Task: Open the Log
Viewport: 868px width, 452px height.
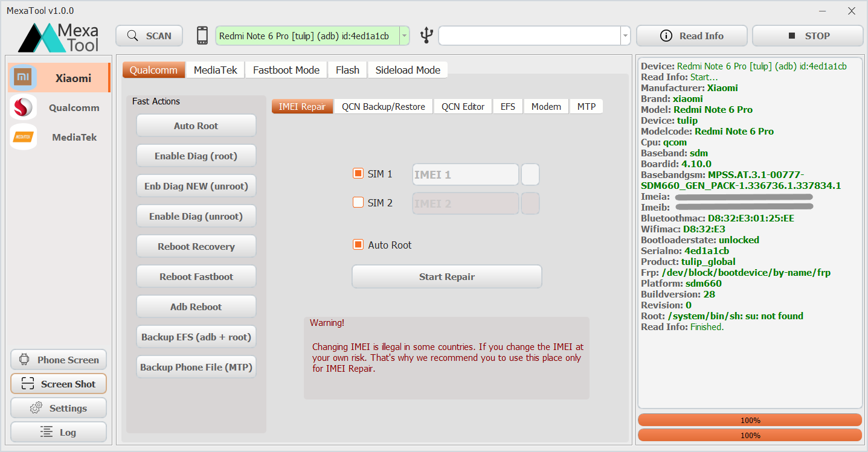Action: (59, 432)
